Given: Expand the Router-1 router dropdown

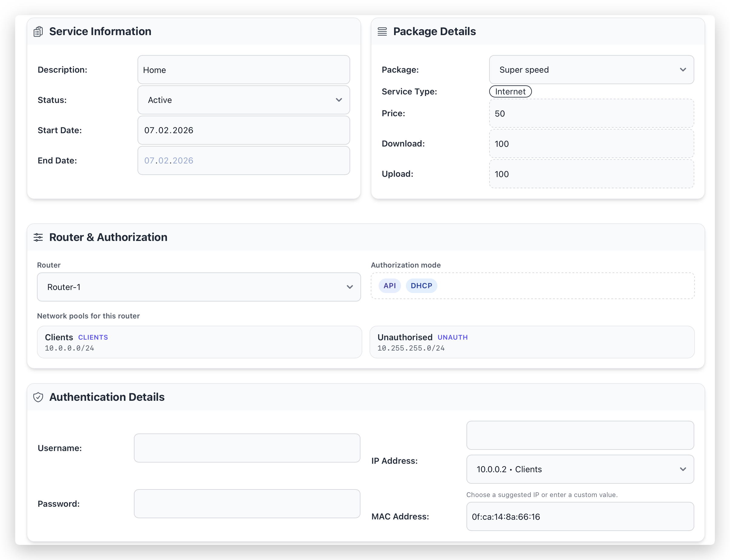Looking at the screenshot, I should tap(199, 287).
